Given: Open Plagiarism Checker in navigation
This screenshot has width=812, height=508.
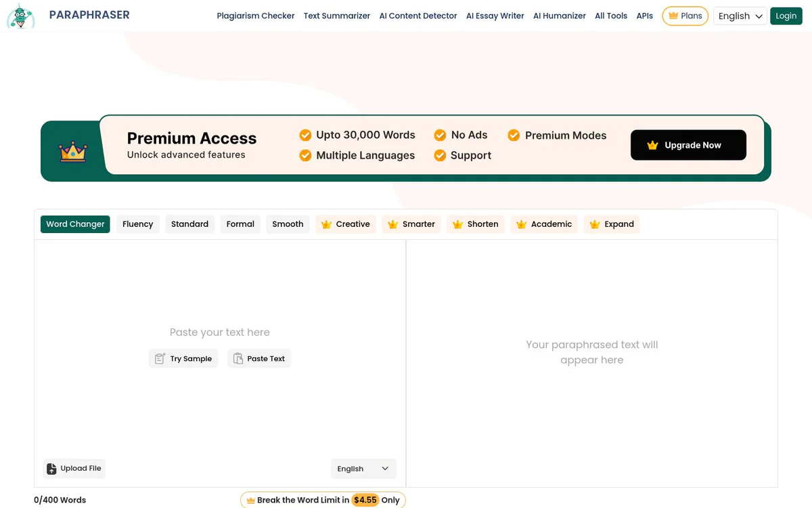Looking at the screenshot, I should (x=256, y=16).
